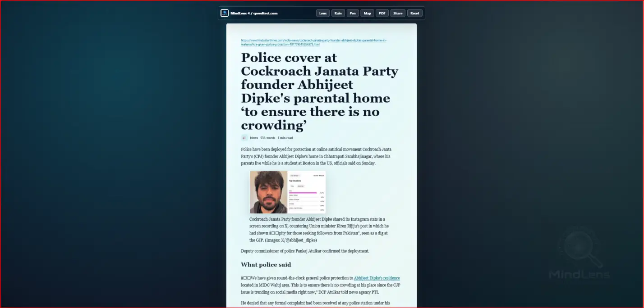
Task: Click the "MindLens 4 / speedtest.com" title text
Action: (254, 13)
